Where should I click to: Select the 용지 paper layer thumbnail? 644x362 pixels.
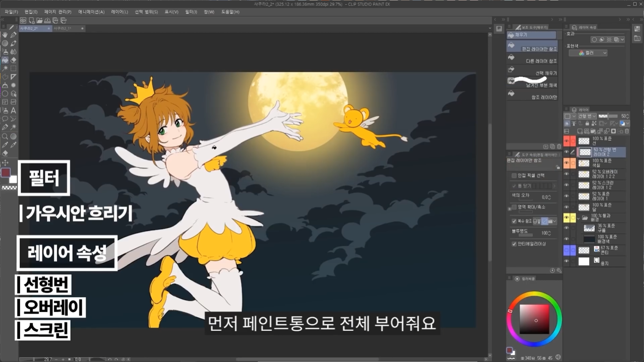(x=584, y=261)
